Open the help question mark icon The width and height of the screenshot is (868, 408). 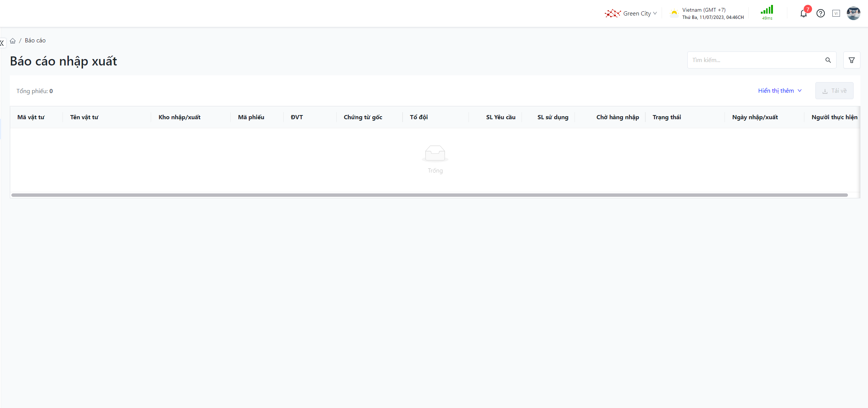coord(821,14)
